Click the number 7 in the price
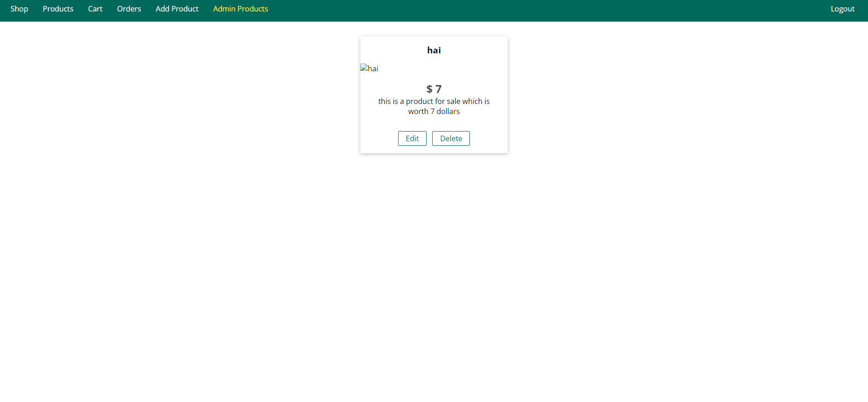 click(x=439, y=89)
